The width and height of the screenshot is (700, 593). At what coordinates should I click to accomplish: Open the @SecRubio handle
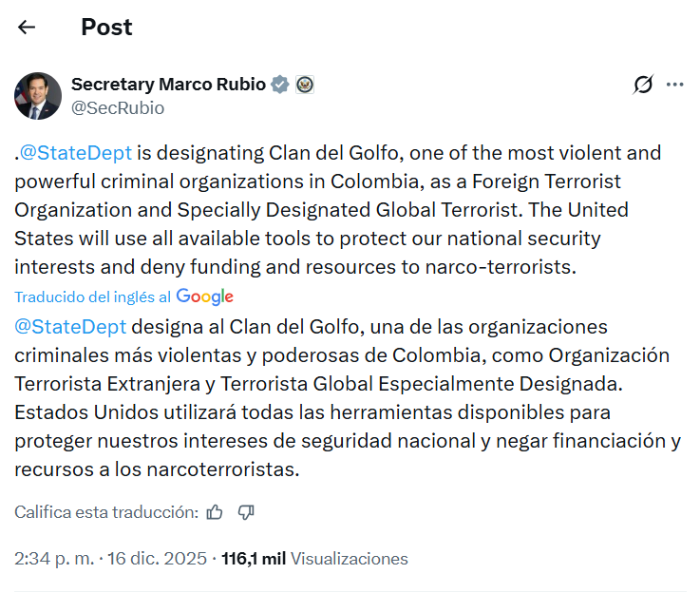118,108
